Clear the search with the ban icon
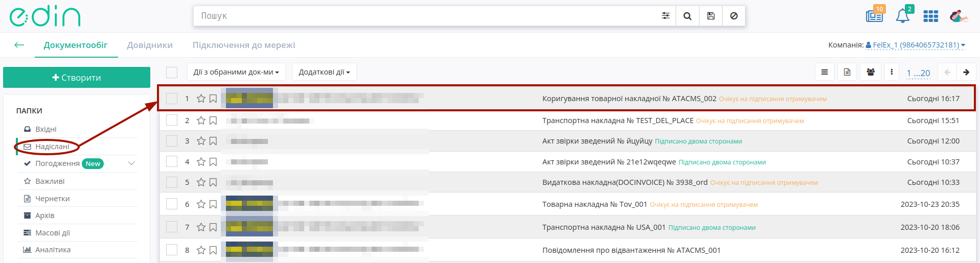Screen dimensions: 980x263 (x=734, y=16)
